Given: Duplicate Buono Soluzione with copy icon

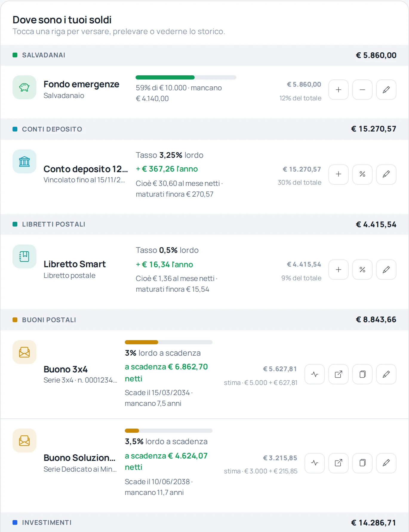Looking at the screenshot, I should tap(362, 463).
